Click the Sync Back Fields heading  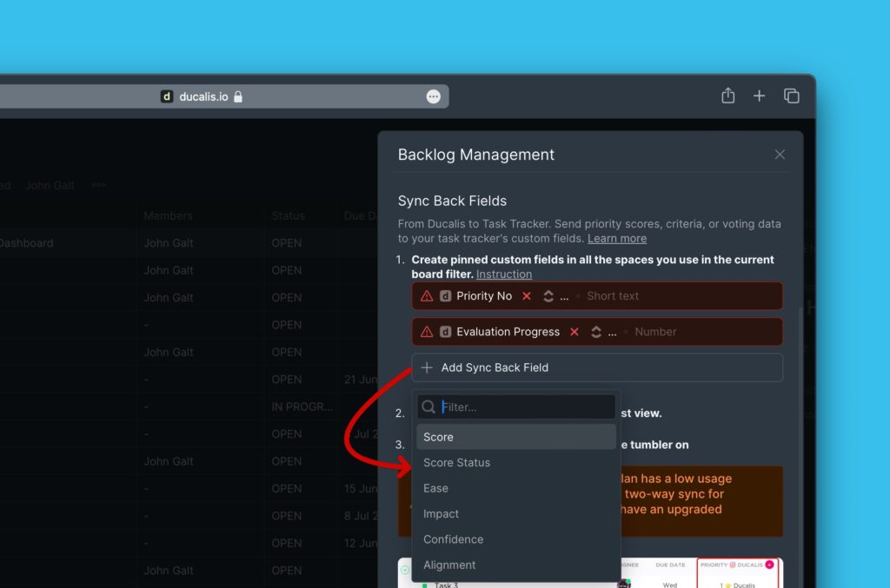[x=452, y=201]
